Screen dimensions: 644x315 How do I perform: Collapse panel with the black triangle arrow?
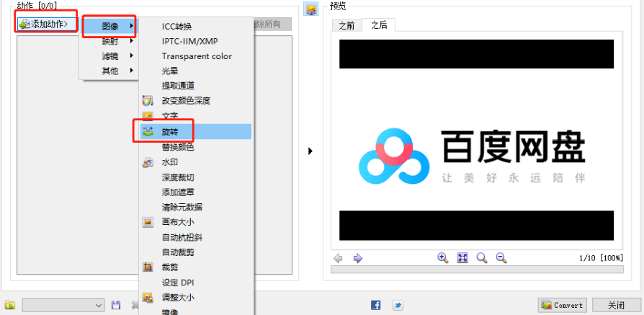[310, 151]
